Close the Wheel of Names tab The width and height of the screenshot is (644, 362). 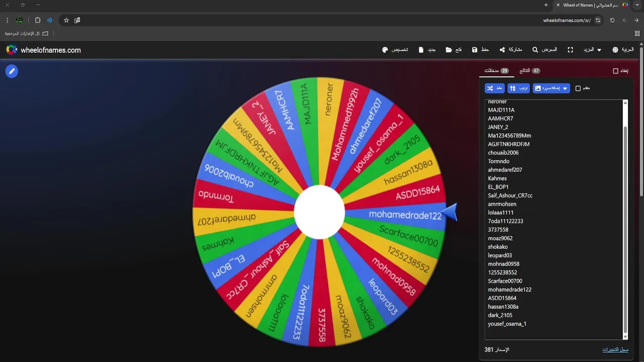click(x=558, y=5)
